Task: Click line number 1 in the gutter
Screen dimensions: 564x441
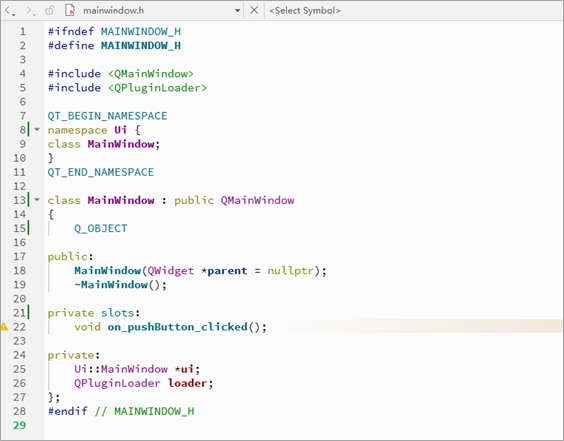Action: (x=23, y=32)
